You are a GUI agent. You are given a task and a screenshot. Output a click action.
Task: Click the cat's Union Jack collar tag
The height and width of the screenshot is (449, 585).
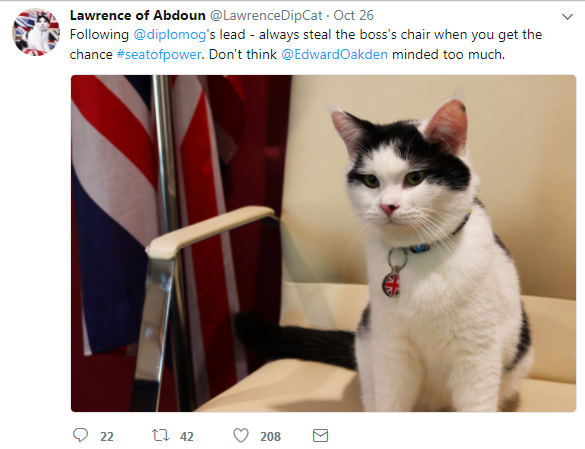pyautogui.click(x=391, y=284)
